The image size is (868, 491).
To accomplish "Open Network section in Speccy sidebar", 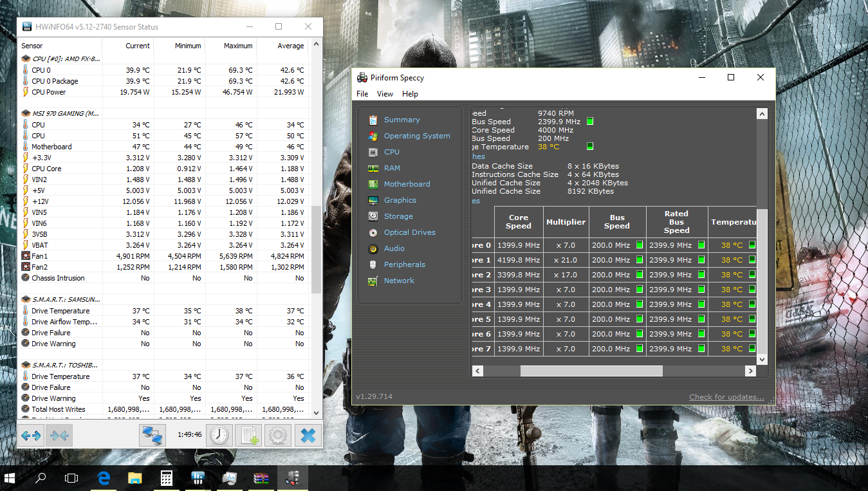I will pyautogui.click(x=391, y=281).
